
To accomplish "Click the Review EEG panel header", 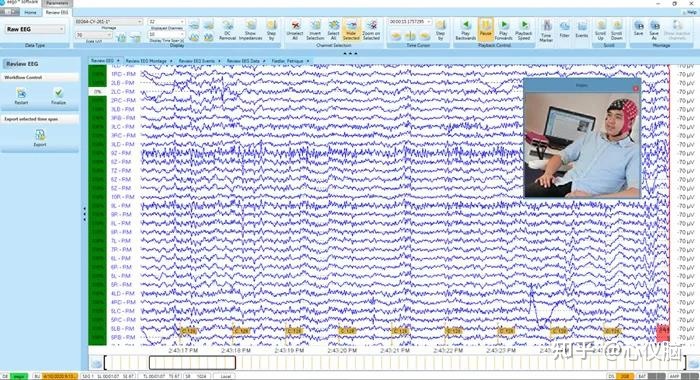I will pyautogui.click(x=40, y=64).
